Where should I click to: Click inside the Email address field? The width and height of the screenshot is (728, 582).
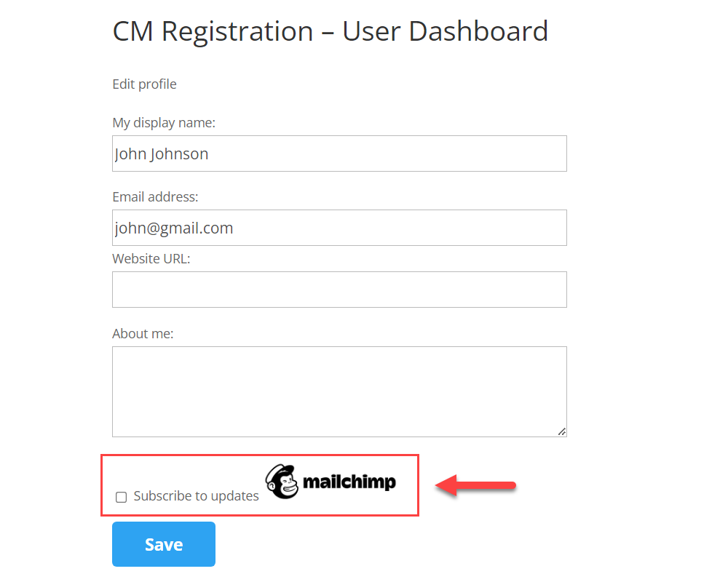coord(339,228)
